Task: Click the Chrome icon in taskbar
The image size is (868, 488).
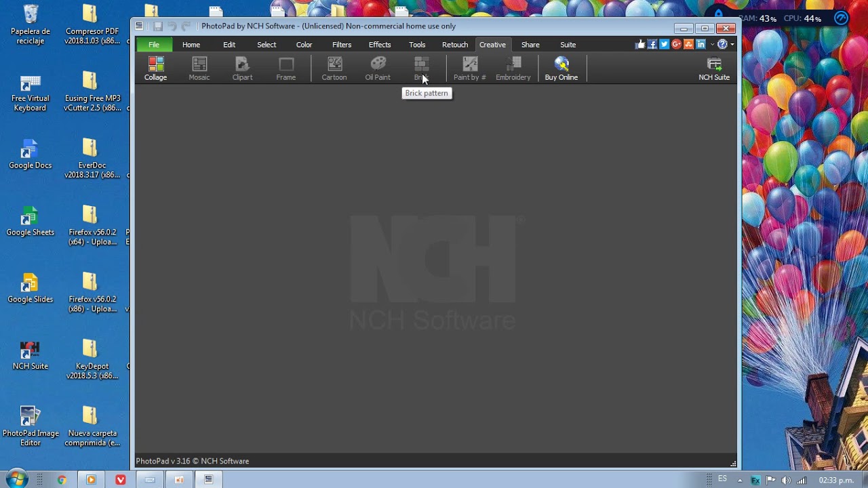Action: 62,480
